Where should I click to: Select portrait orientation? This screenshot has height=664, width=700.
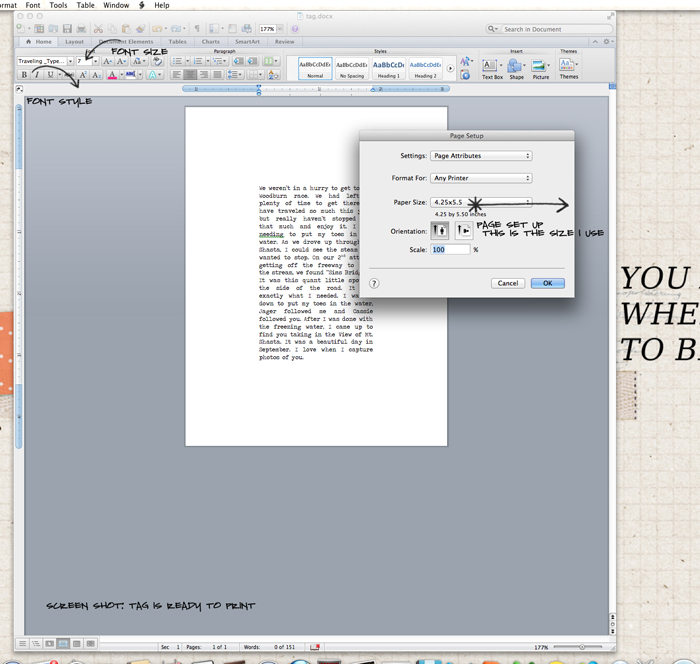(x=440, y=230)
